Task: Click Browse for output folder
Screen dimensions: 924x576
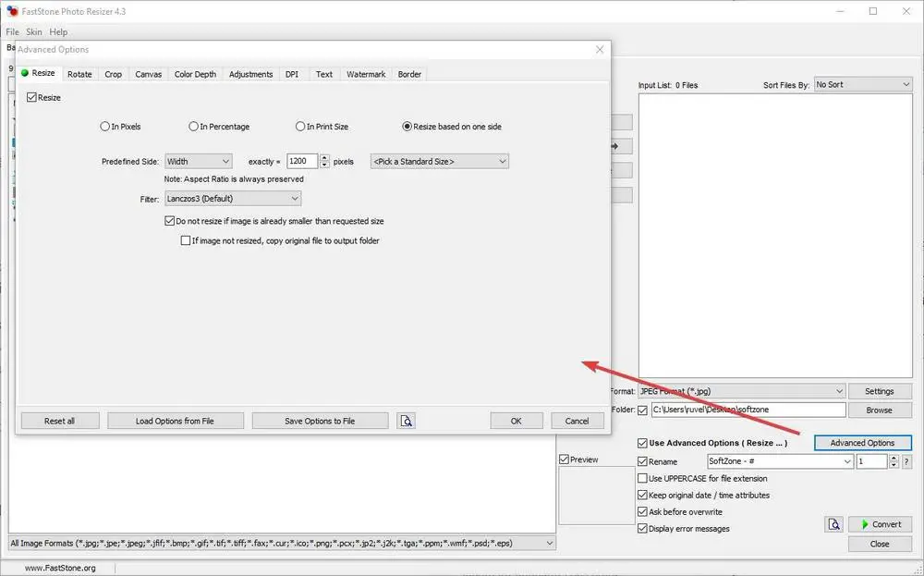Action: (x=880, y=410)
